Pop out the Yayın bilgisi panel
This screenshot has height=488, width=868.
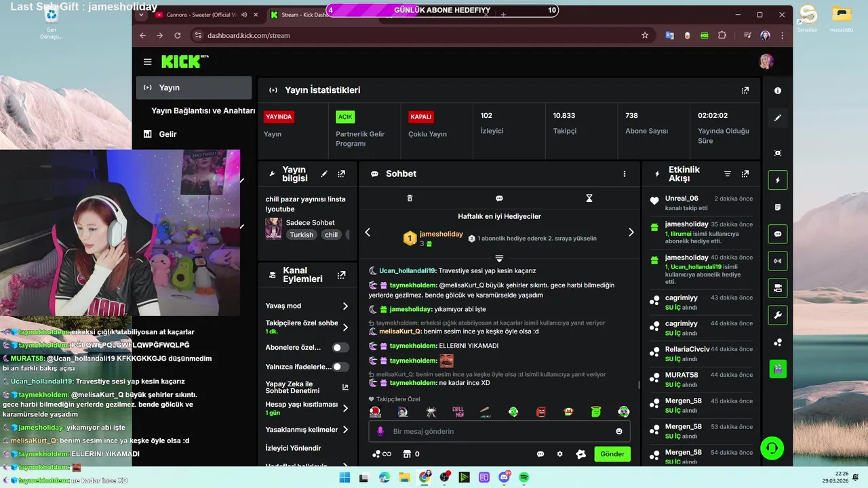pos(341,174)
